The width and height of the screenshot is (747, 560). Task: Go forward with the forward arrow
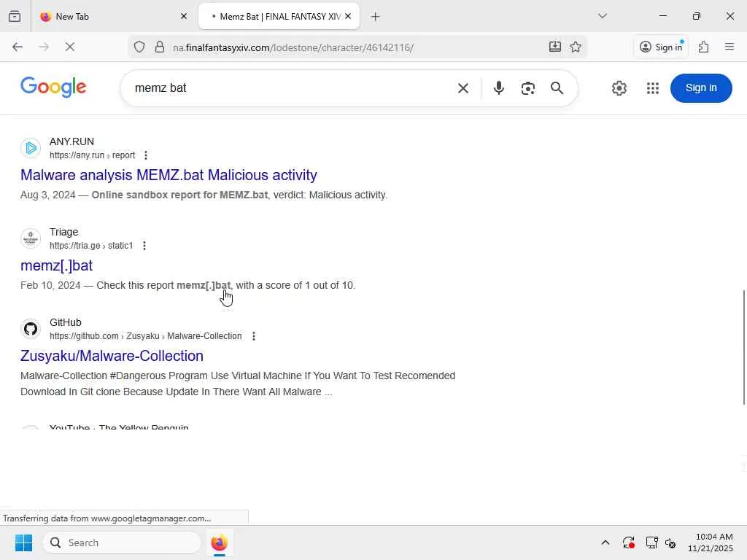[x=44, y=47]
